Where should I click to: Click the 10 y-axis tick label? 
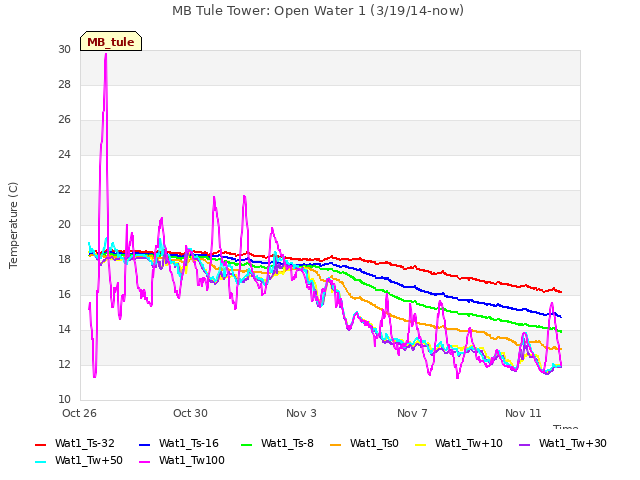[x=64, y=400]
